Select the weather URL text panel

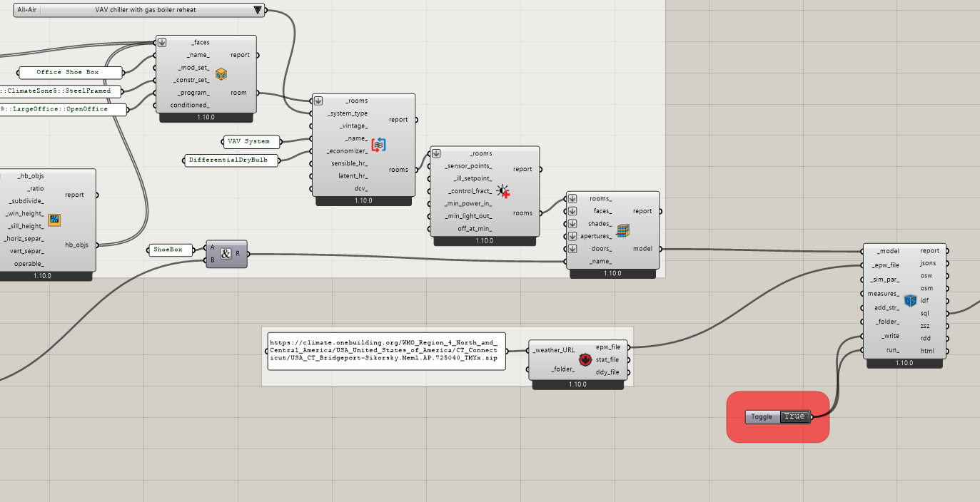386,351
